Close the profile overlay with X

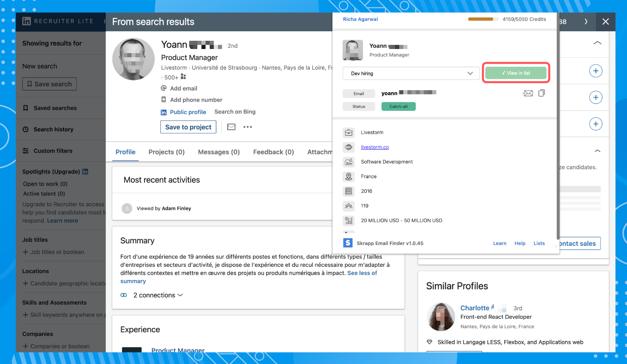click(x=605, y=21)
